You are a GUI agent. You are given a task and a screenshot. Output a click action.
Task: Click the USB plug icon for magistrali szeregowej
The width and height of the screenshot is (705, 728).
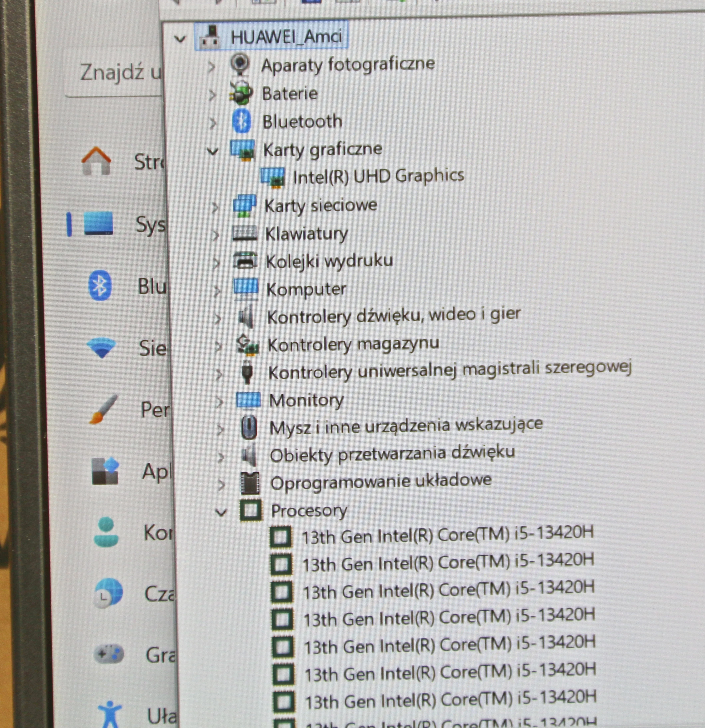[248, 372]
